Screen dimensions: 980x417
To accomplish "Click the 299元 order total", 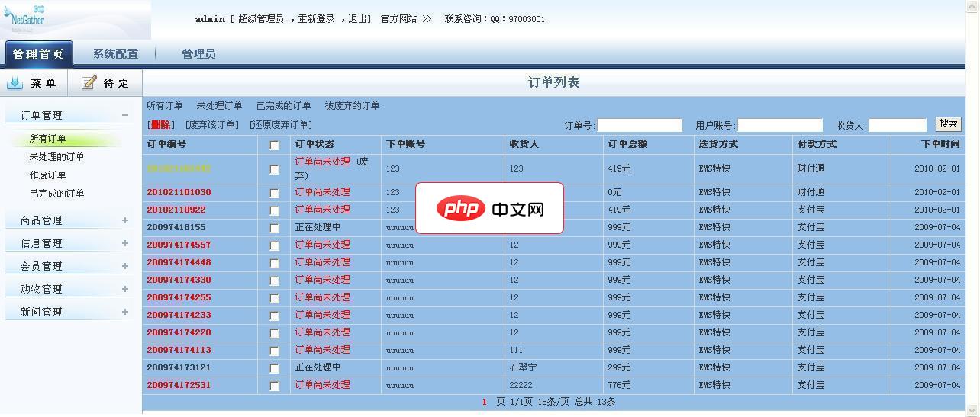I will pos(619,367).
